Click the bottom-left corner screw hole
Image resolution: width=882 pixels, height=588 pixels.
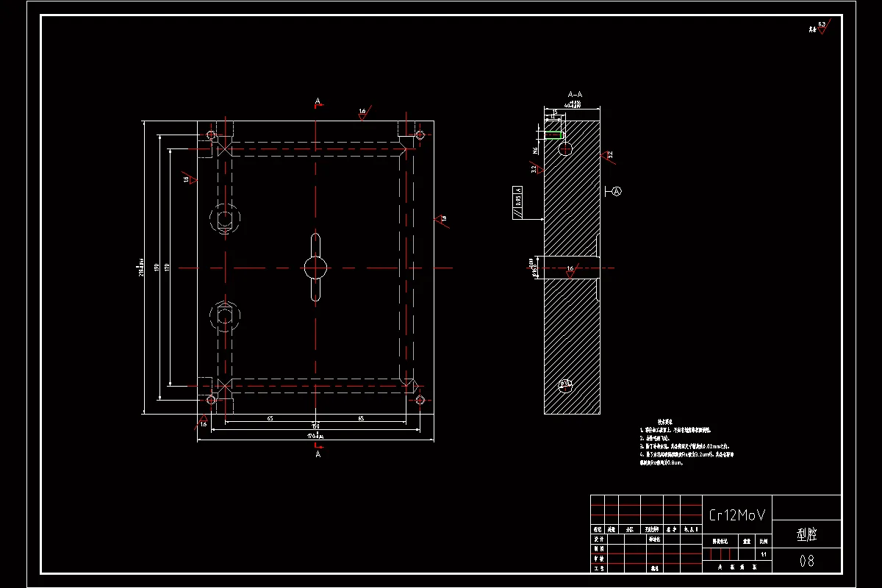pyautogui.click(x=211, y=400)
